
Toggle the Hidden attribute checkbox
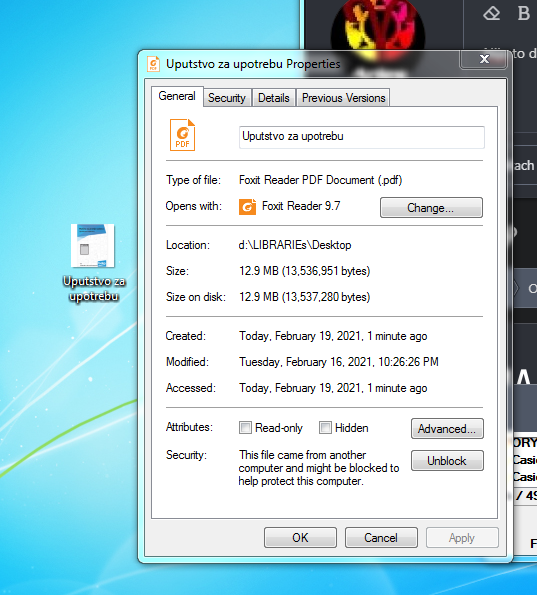click(x=325, y=428)
